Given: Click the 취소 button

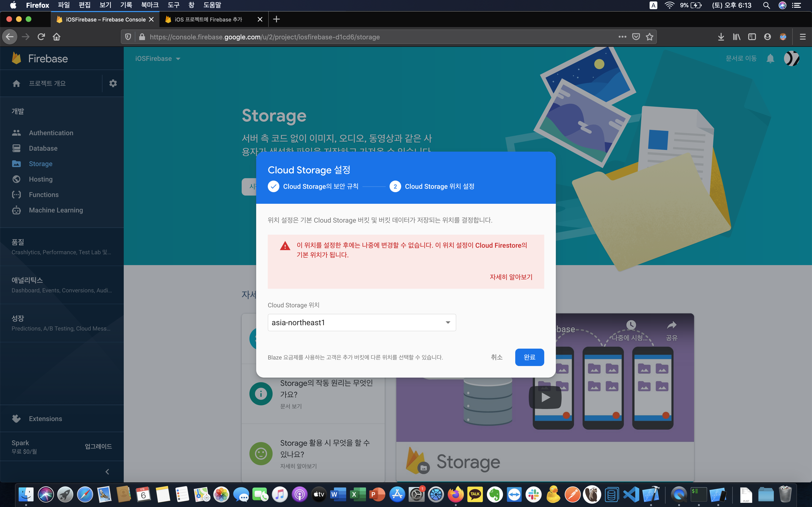Looking at the screenshot, I should tap(496, 357).
